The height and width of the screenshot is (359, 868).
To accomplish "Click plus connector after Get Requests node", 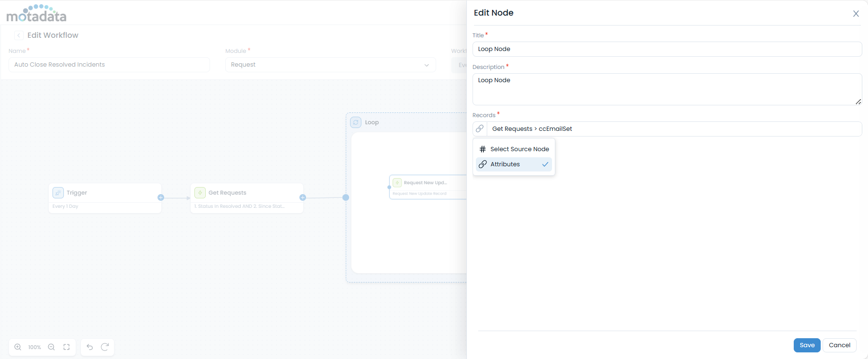I will pyautogui.click(x=303, y=197).
